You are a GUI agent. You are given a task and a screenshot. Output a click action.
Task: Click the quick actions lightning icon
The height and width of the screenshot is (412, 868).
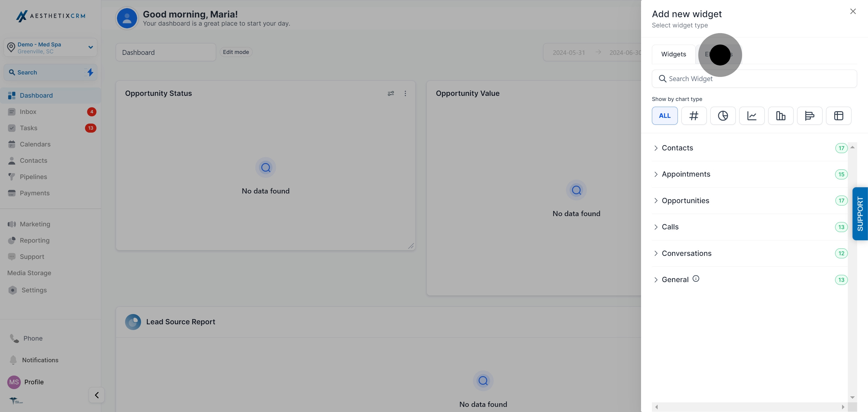[90, 72]
